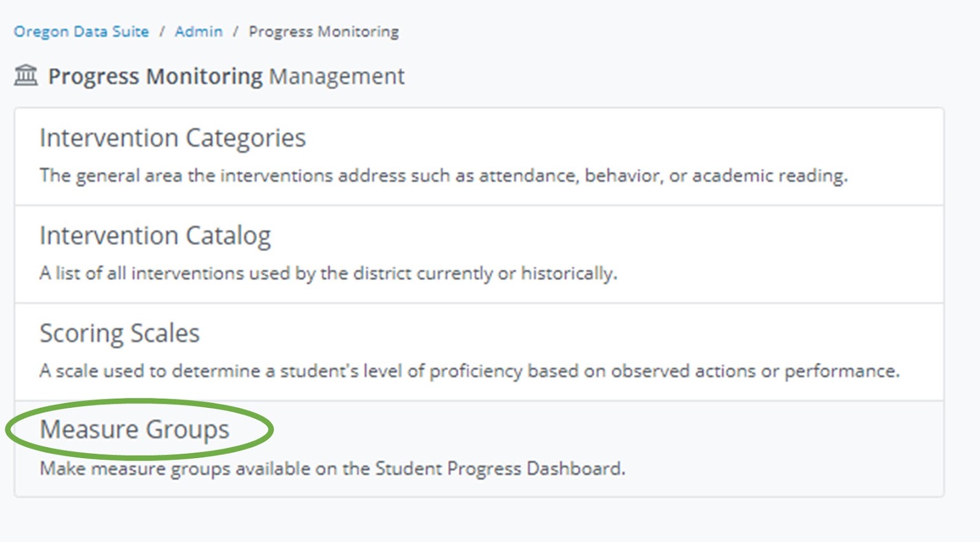Image resolution: width=980 pixels, height=542 pixels.
Task: Open the Intervention Categories section
Action: point(173,138)
